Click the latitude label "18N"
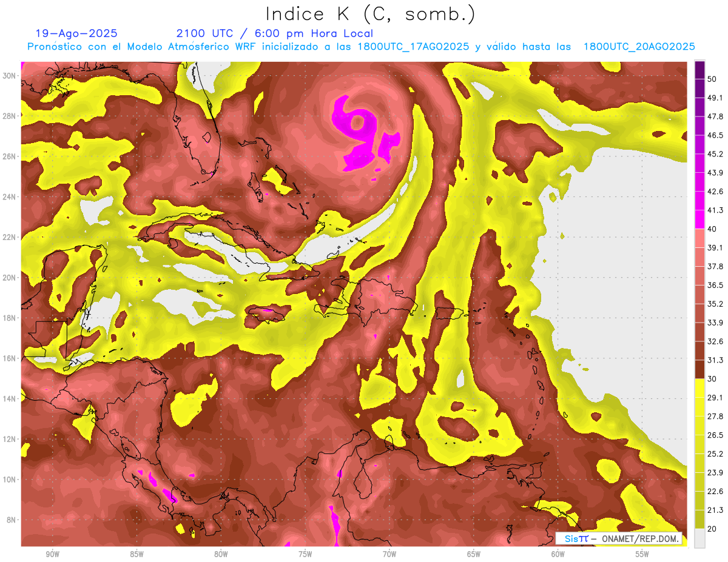The height and width of the screenshot is (562, 728). point(9,318)
